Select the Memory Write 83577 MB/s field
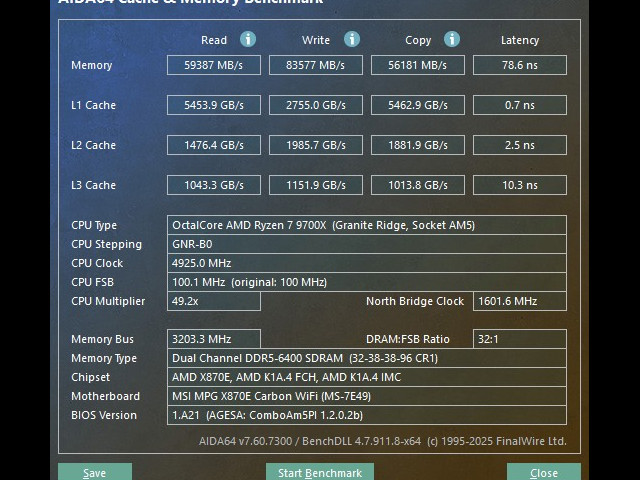This screenshot has width=640, height=480. coord(316,65)
